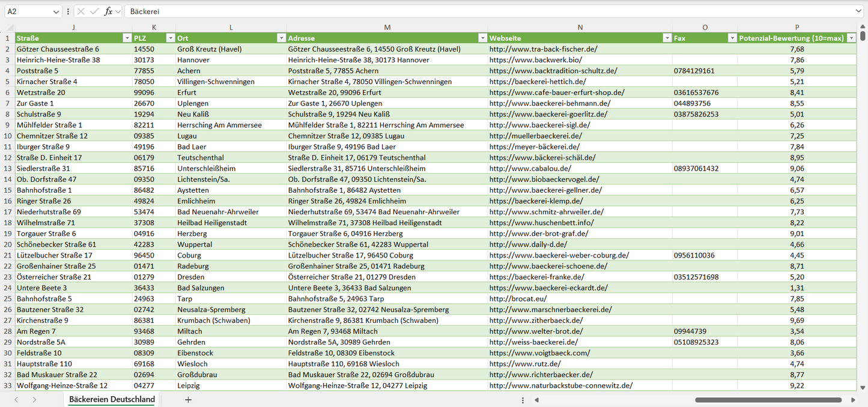Open the Potenzial-Bewertung filter dropdown
The width and height of the screenshot is (868, 407).
coord(851,38)
